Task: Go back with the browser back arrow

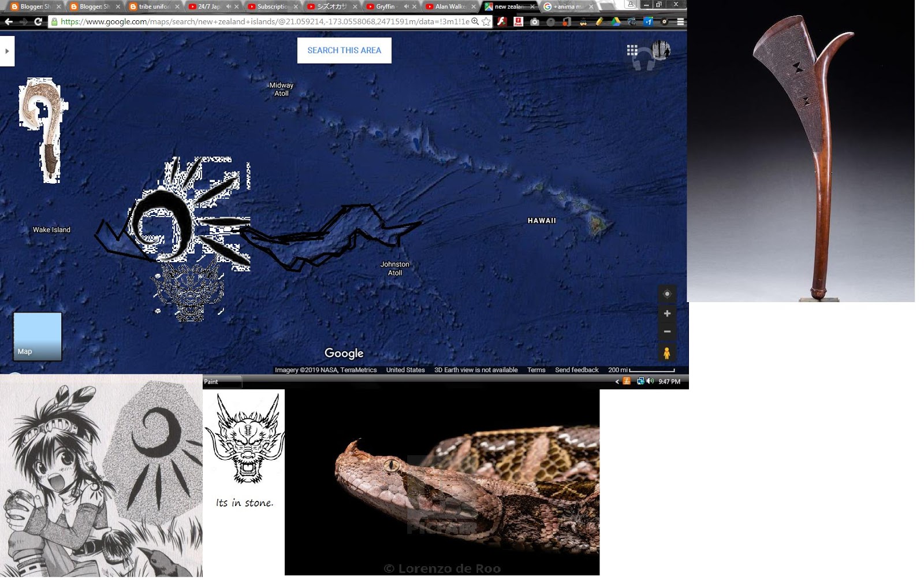Action: [x=8, y=21]
